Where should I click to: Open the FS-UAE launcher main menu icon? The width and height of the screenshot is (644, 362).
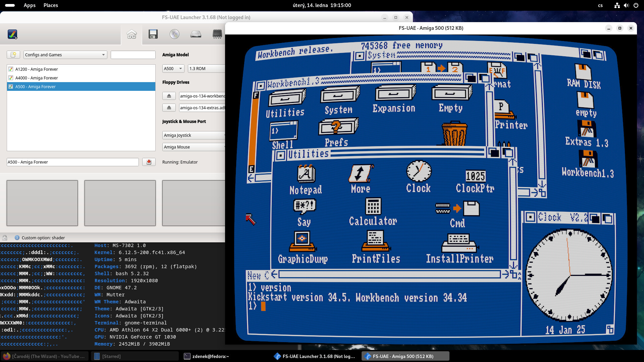[x=12, y=34]
